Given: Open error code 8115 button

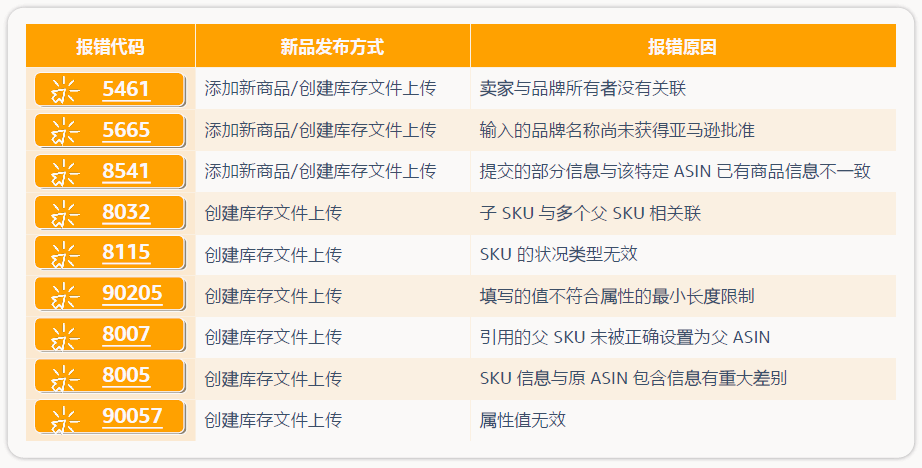Looking at the screenshot, I should [x=110, y=253].
